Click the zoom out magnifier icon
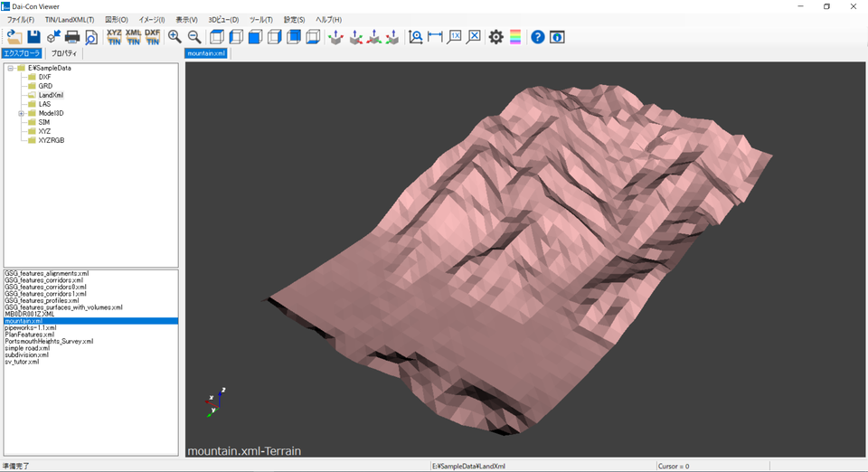The image size is (868, 472). click(194, 37)
